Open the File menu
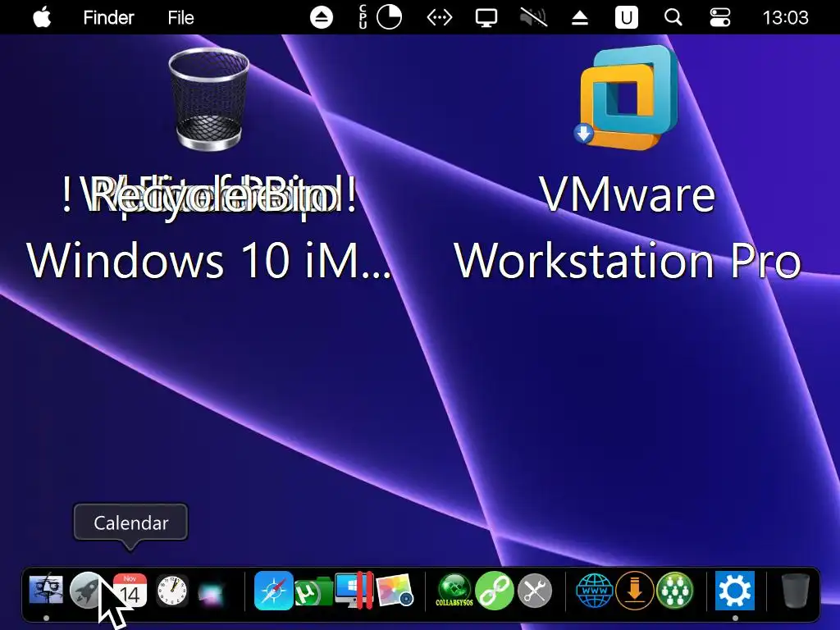840x630 pixels. [180, 18]
